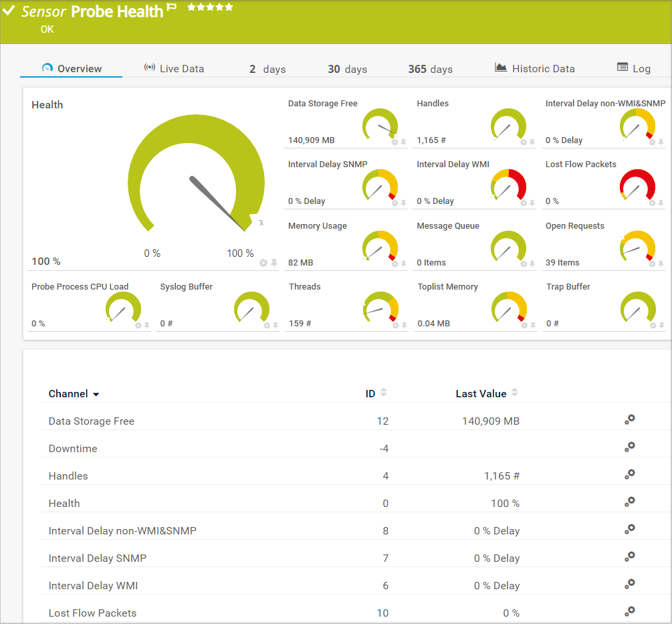Toggle the pin on Open Requests gauge
This screenshot has width=672, height=624.
(x=661, y=265)
